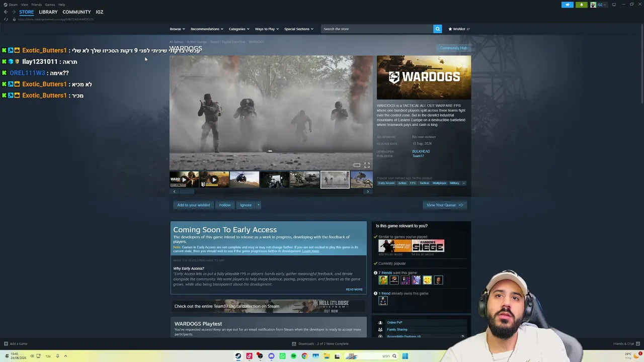This screenshot has width=644, height=362.
Task: Switch the media viewer to theater mode
Action: click(x=357, y=165)
